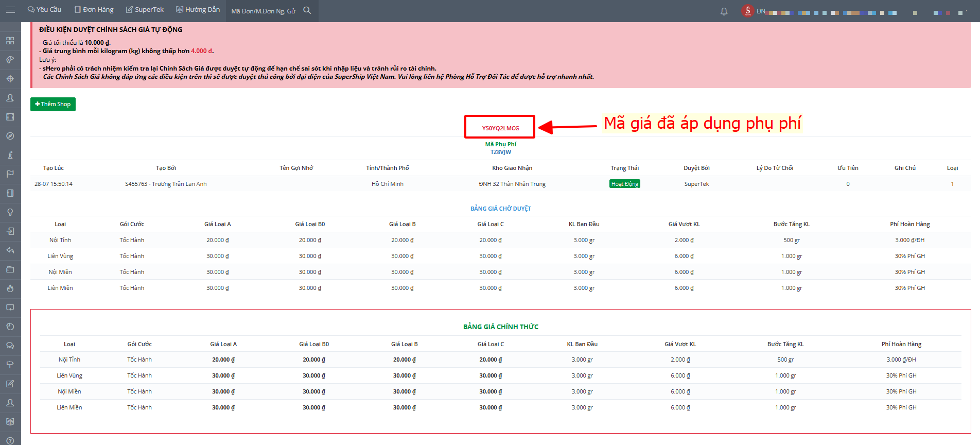Click the add user sidebar icon
This screenshot has width=980, height=445.
(10, 98)
